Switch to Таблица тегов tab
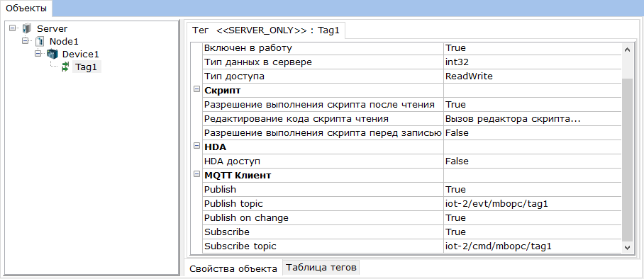 tap(321, 268)
